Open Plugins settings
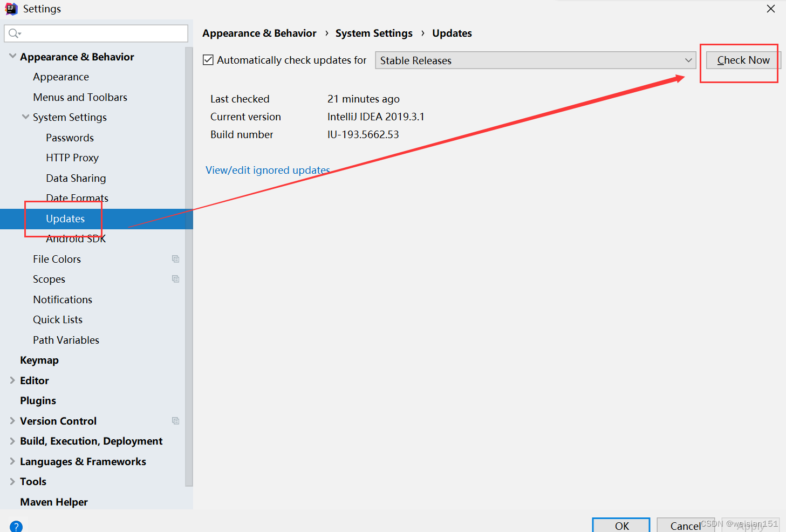This screenshot has width=786, height=532. (38, 400)
